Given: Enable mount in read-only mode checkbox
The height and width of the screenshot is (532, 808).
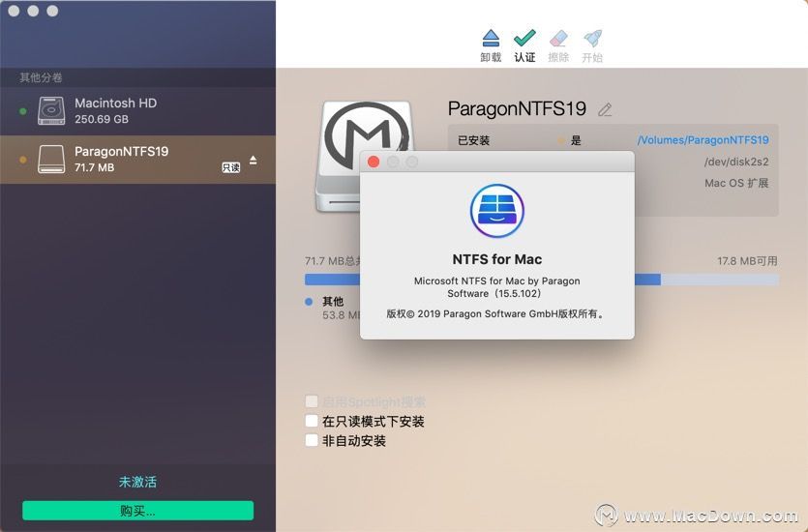Looking at the screenshot, I should pos(312,421).
